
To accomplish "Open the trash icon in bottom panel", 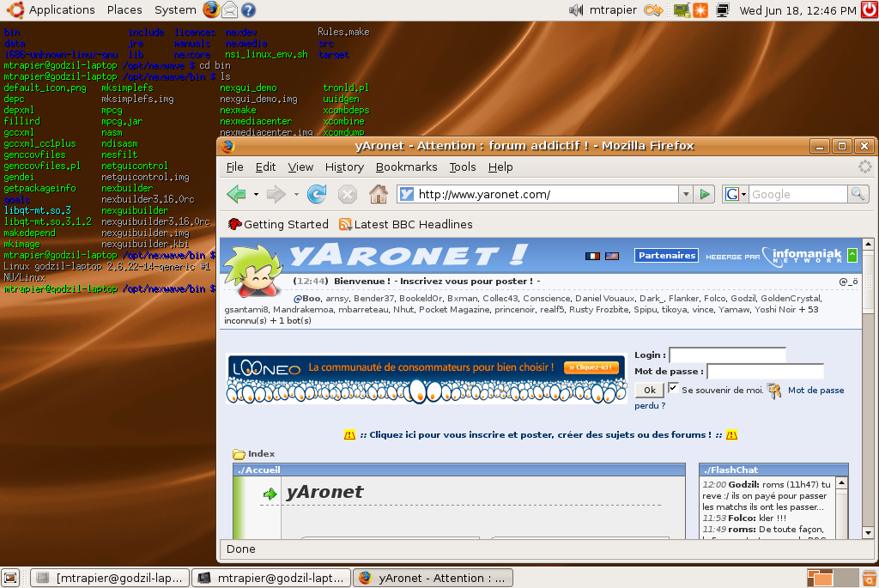I will (870, 578).
